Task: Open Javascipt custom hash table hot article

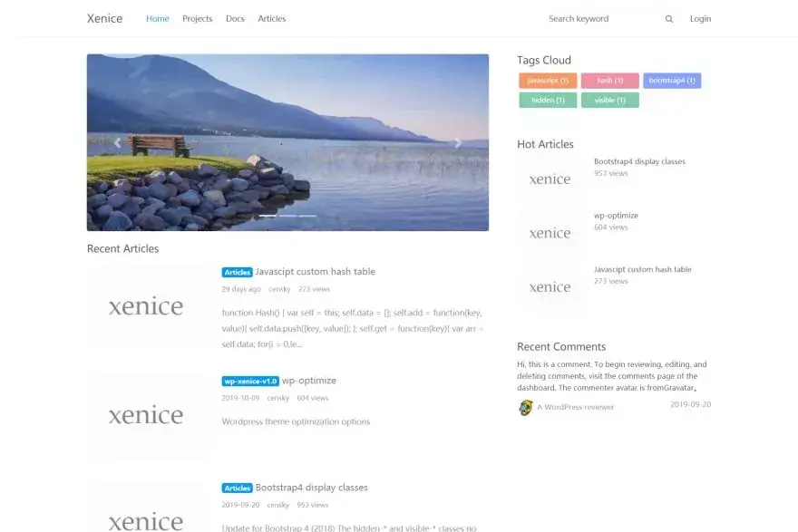Action: click(642, 269)
